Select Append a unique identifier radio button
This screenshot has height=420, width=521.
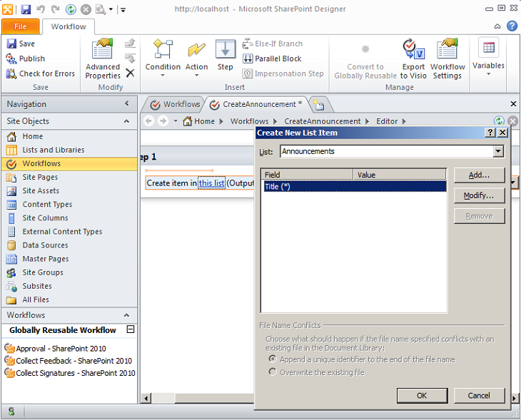[273, 359]
